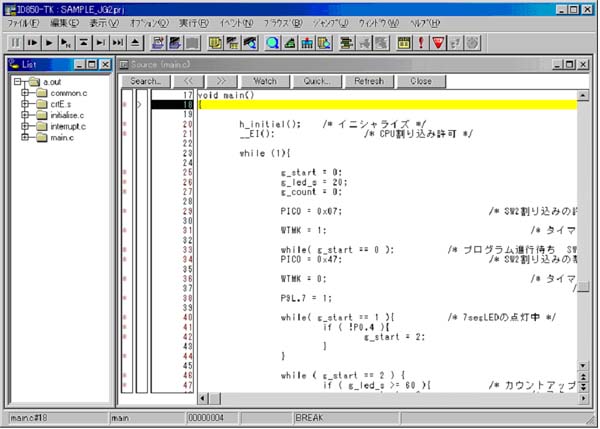The height and width of the screenshot is (429, 600).
Task: Expand the interrupt.c tree node
Action: (23, 127)
